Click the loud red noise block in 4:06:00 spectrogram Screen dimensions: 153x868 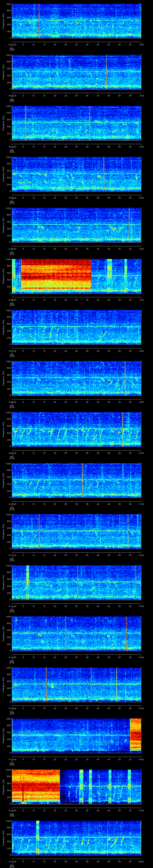point(56,274)
